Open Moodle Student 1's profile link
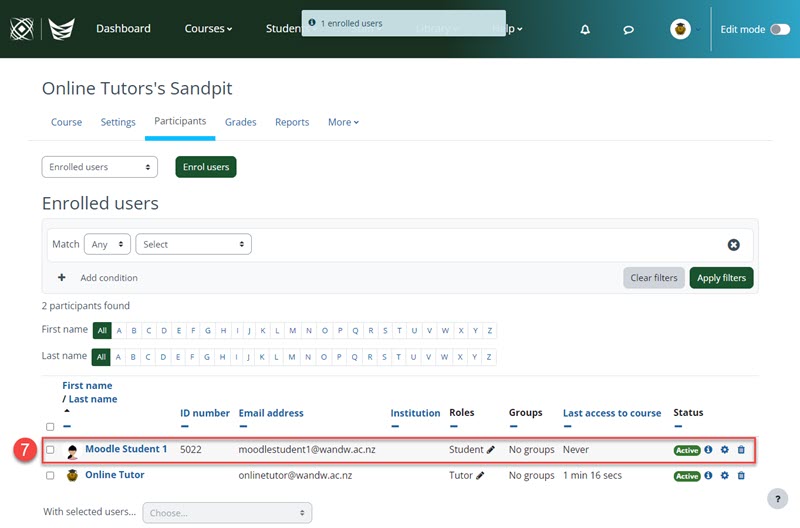 (x=126, y=449)
